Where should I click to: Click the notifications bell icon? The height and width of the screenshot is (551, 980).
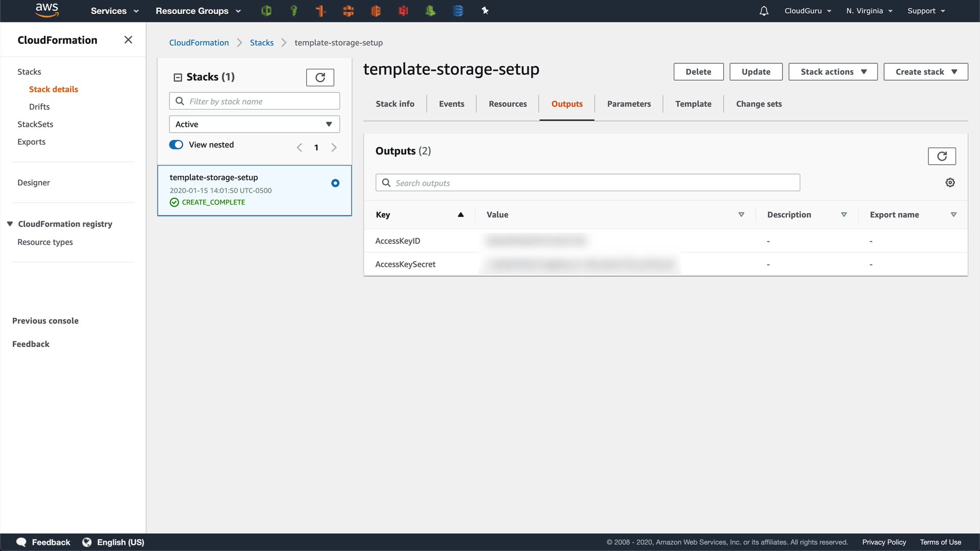point(764,11)
